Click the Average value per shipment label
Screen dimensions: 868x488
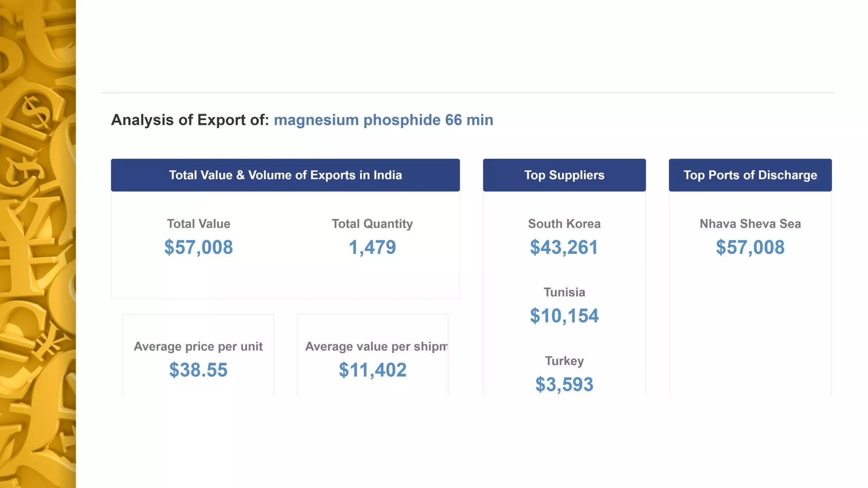(376, 347)
